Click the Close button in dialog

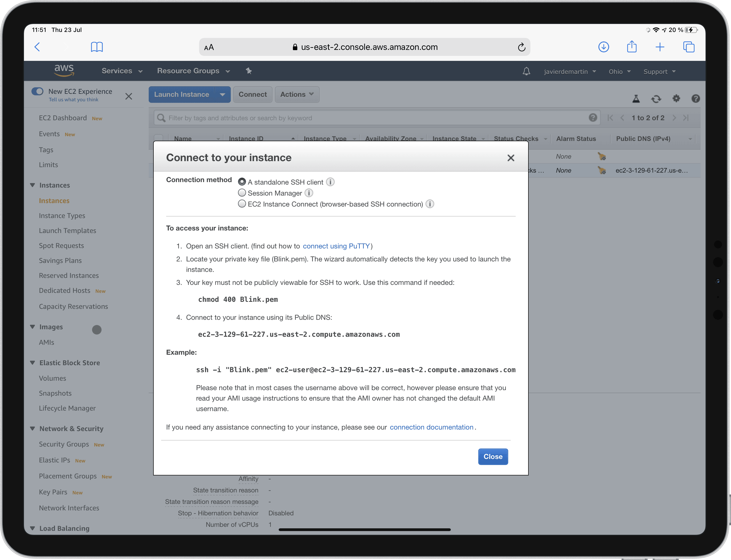[x=493, y=457]
